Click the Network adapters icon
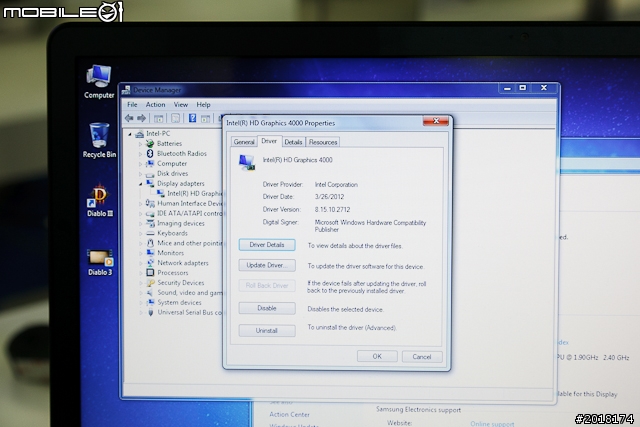Viewport: 640px width, 427px height. [150, 263]
